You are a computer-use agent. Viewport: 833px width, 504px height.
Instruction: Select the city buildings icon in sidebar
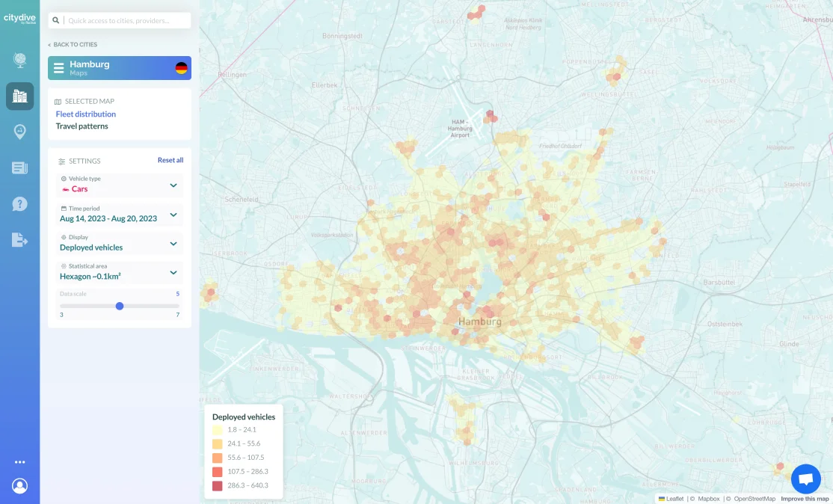[20, 96]
